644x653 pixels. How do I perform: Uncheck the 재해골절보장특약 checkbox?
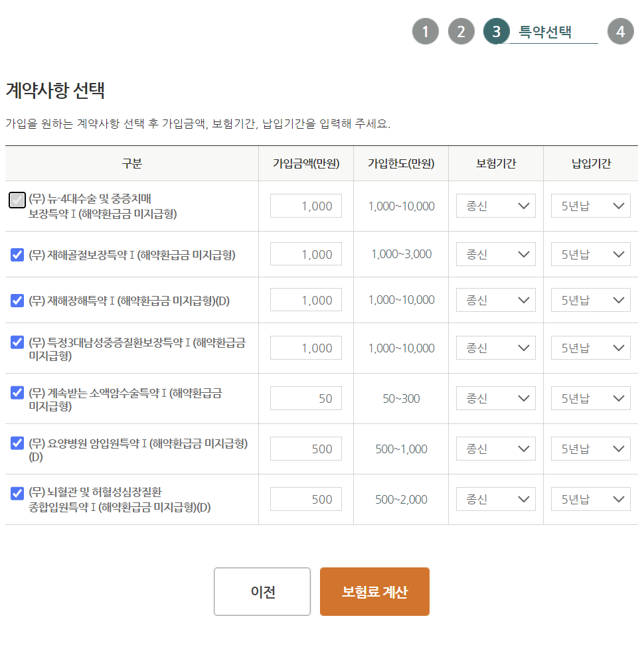coord(17,254)
